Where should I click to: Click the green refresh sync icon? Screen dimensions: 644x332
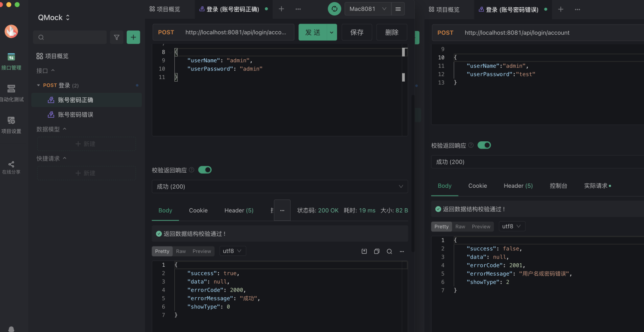334,9
